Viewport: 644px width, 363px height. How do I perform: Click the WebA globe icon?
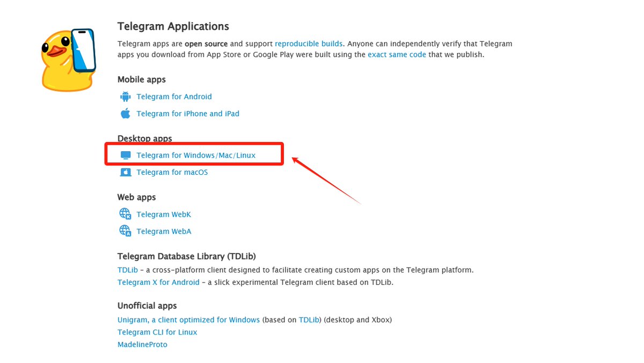(125, 231)
